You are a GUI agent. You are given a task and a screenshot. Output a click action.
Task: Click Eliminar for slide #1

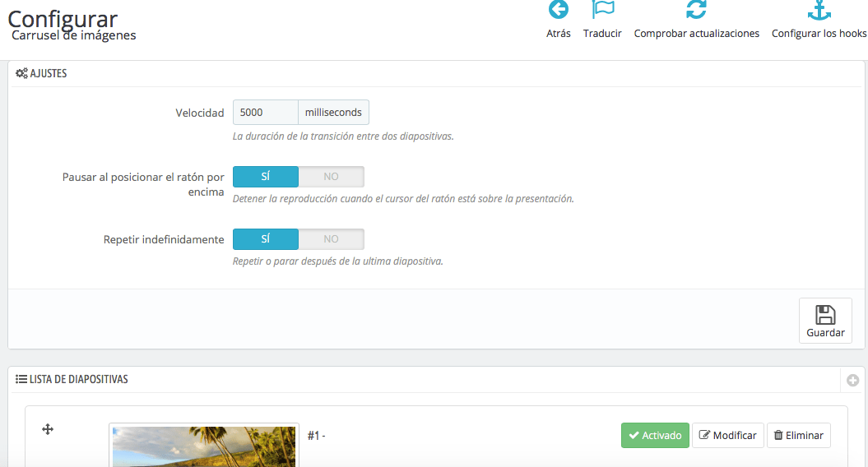click(x=798, y=436)
